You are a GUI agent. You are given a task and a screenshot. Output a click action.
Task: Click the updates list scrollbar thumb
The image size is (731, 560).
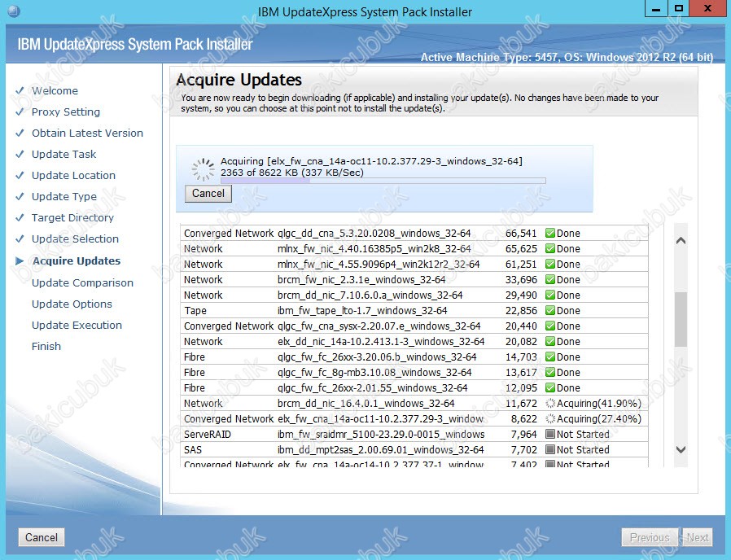tap(681, 319)
